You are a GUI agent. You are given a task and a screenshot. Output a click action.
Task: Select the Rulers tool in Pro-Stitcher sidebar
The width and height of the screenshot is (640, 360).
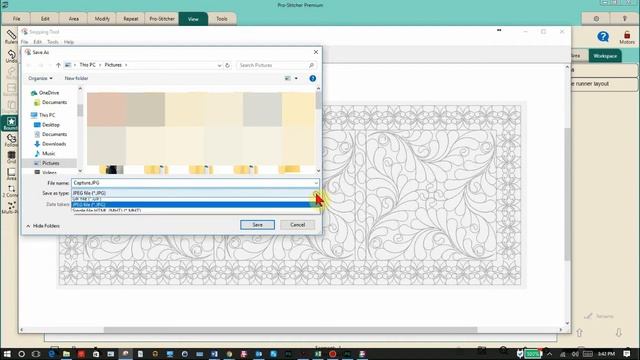tap(11, 36)
